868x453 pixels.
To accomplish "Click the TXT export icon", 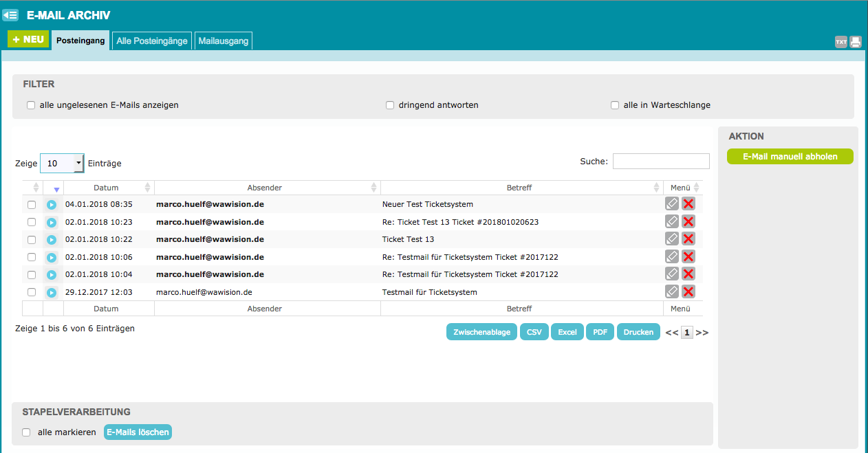I will coord(840,42).
